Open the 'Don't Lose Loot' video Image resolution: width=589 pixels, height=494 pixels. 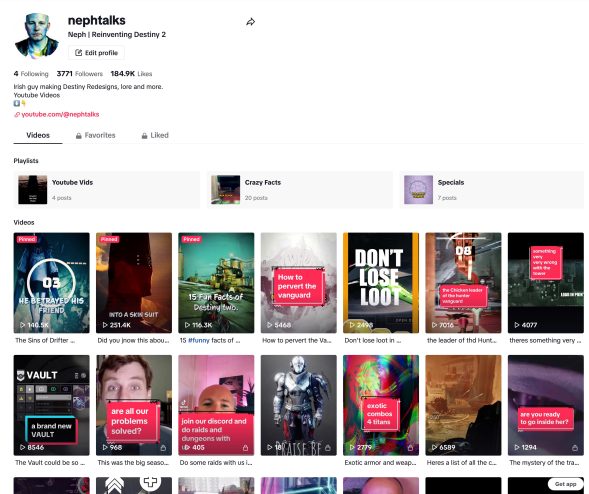[x=381, y=283]
